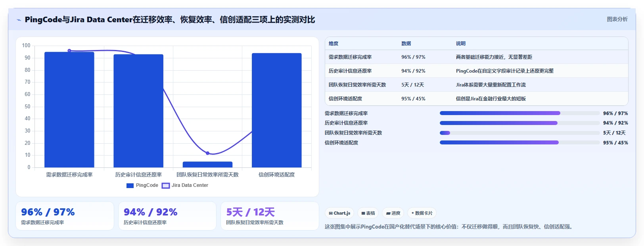Screen dimensions: 644x246
Task: Click the 说明 table column header
Action: pos(460,44)
